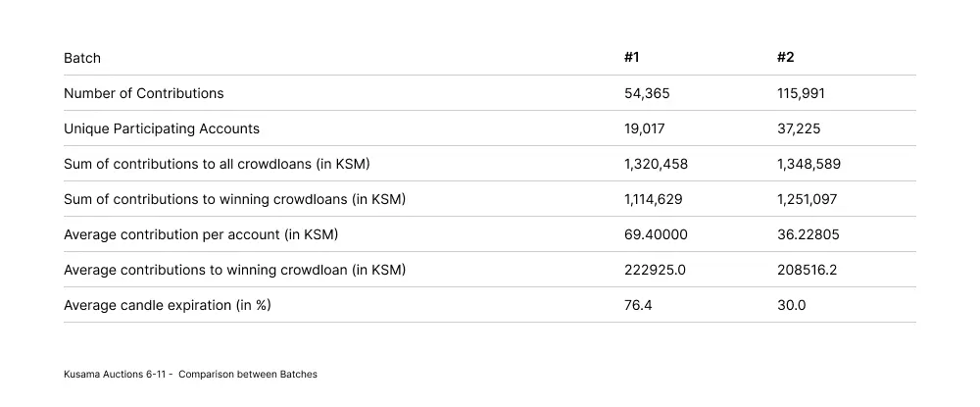Click Average contribution per account label
980x407 pixels.
click(201, 234)
